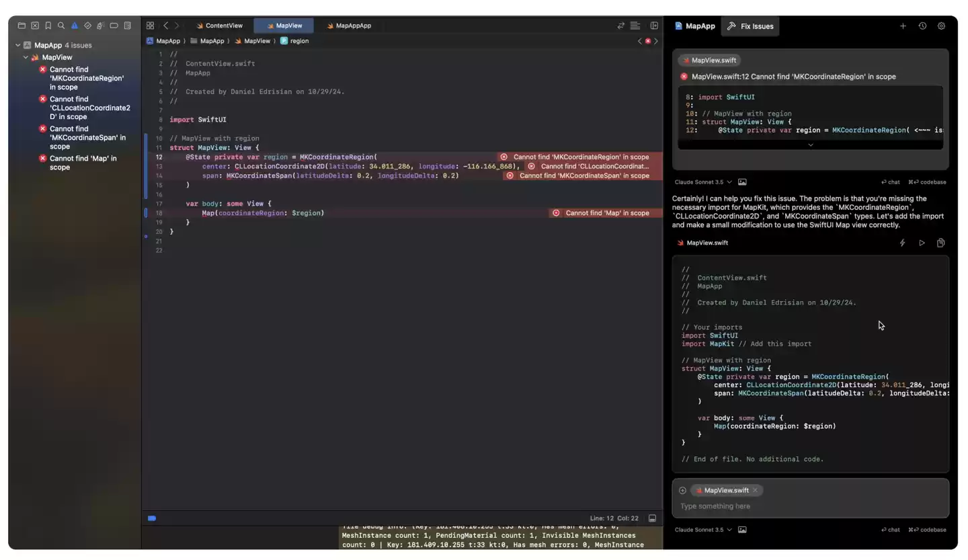968x560 pixels.
Task: Open the Test navigator checkmark icon
Action: pos(87,25)
